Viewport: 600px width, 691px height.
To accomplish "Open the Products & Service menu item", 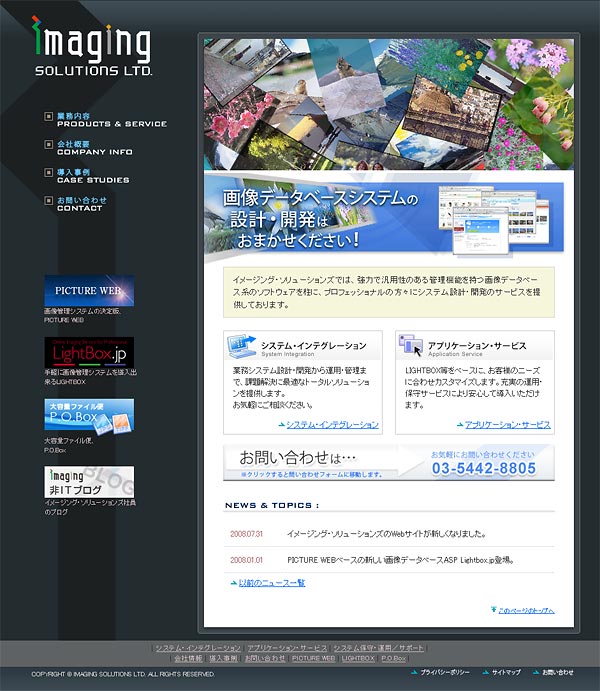I will click(111, 120).
